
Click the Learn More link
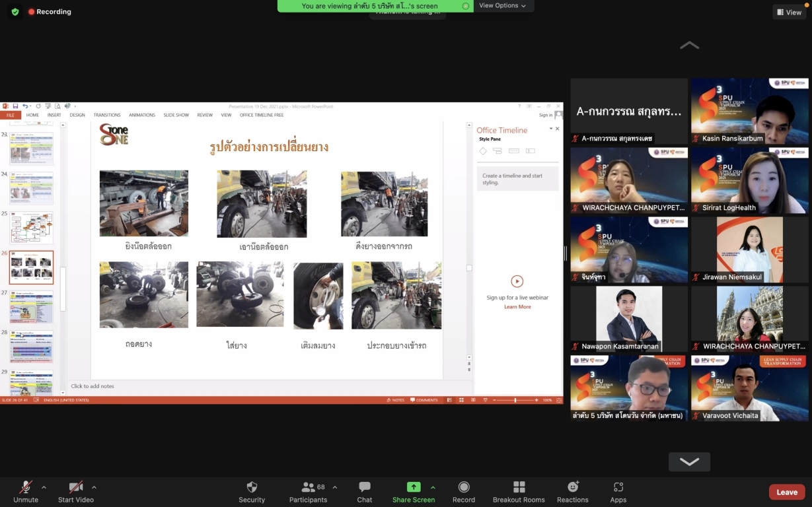coord(517,307)
